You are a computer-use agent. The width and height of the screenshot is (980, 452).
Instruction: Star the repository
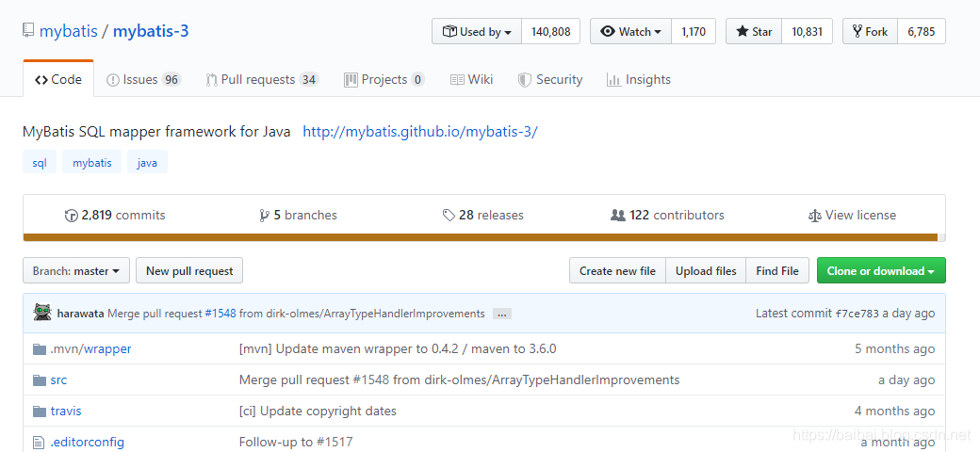click(754, 31)
